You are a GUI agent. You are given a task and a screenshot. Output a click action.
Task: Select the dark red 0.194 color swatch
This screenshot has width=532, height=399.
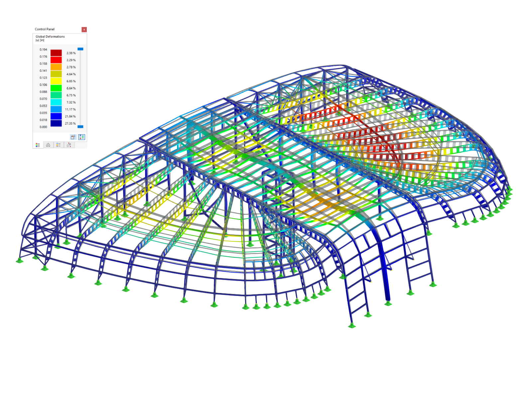tap(56, 53)
